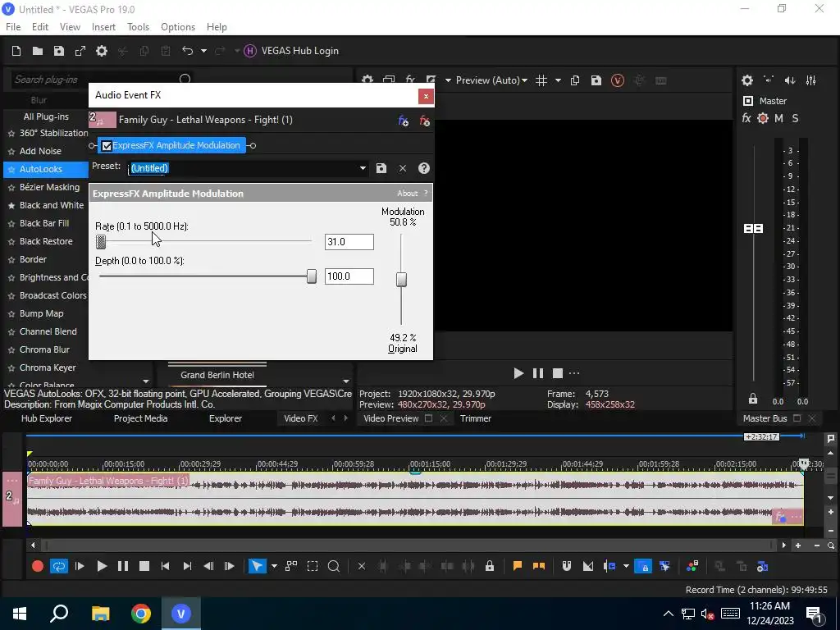The height and width of the screenshot is (630, 840).
Task: Open the Insert menu
Action: click(x=103, y=27)
